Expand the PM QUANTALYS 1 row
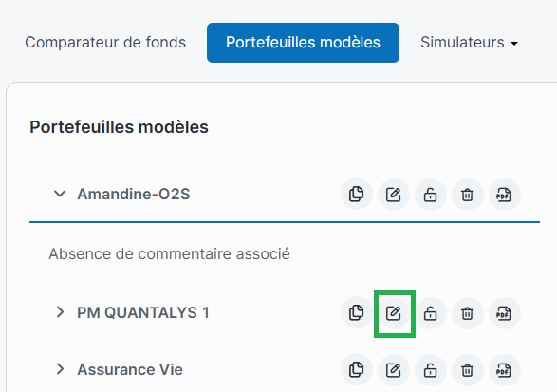557x392 pixels. coord(60,312)
